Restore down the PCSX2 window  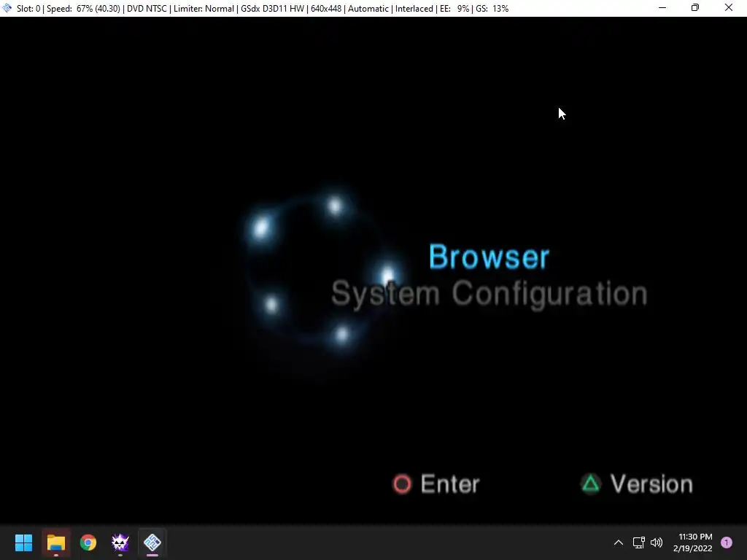[x=695, y=7]
